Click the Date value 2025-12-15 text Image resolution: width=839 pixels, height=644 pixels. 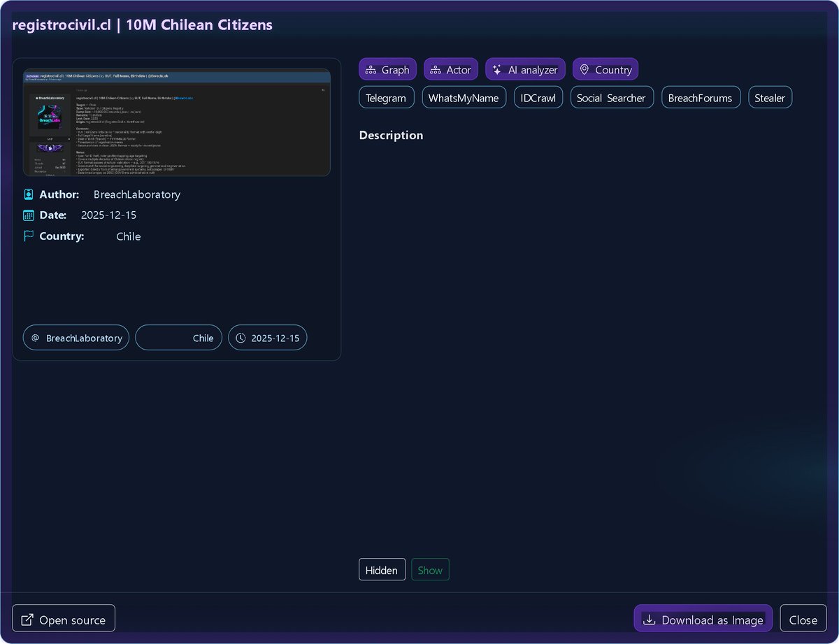click(109, 215)
